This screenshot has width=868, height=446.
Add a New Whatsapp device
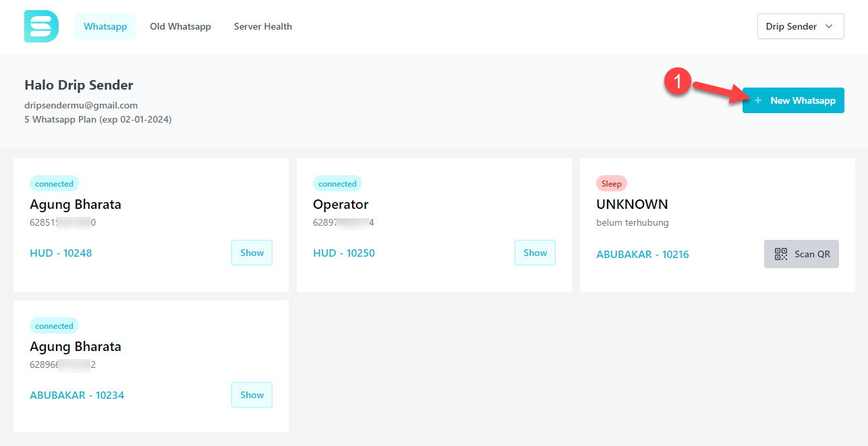tap(793, 100)
